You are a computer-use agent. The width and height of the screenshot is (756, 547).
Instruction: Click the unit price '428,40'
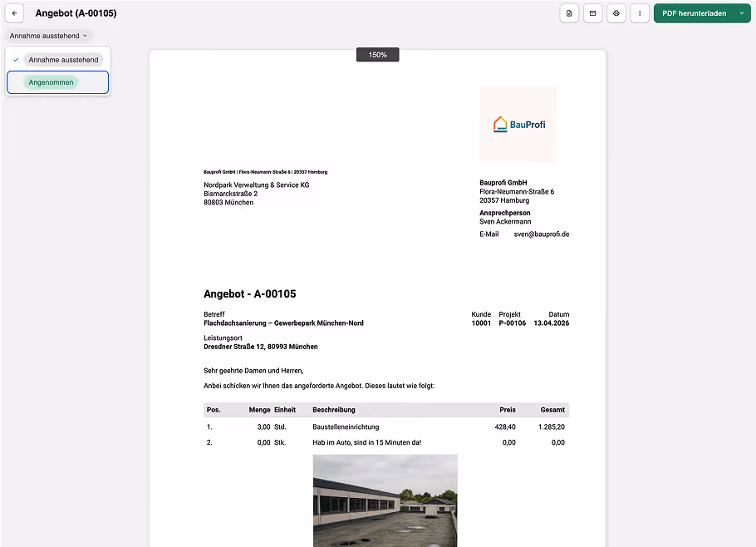click(x=505, y=427)
